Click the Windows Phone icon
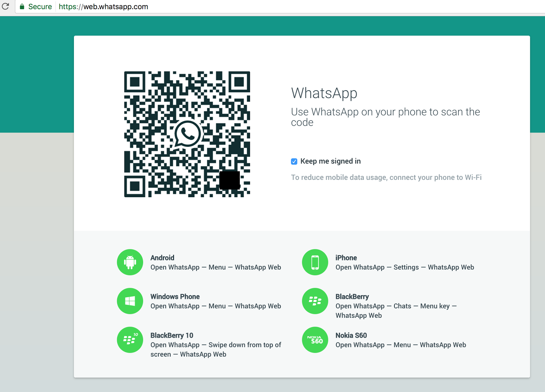 130,301
